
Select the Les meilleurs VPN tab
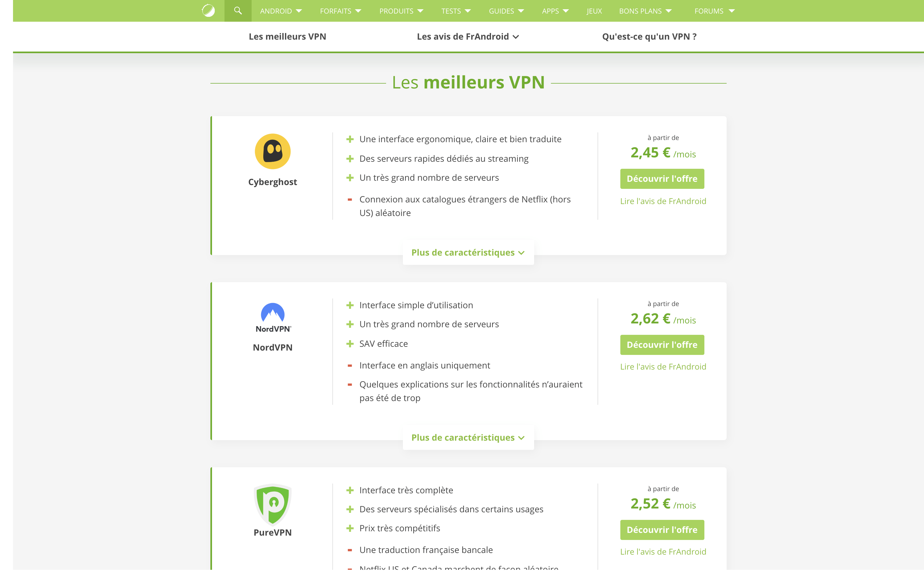[x=287, y=36]
